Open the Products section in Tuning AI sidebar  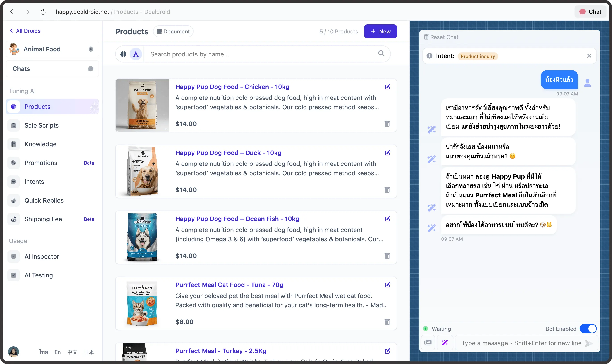pyautogui.click(x=37, y=106)
